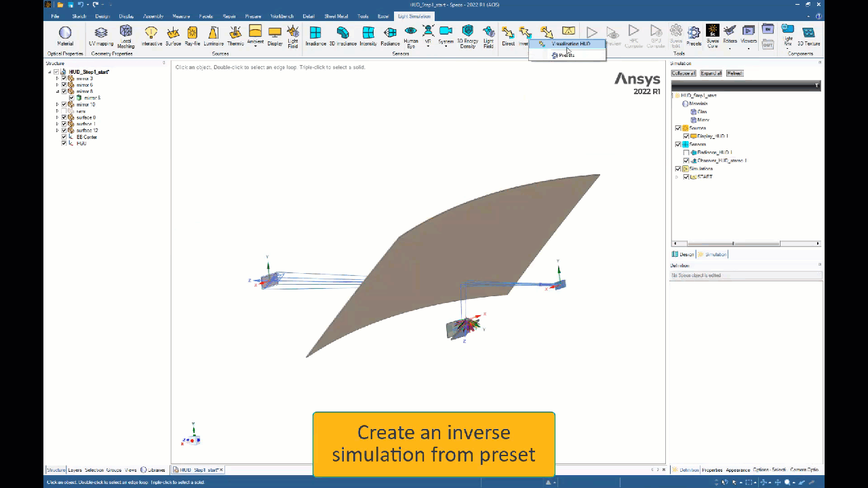The width and height of the screenshot is (868, 488).
Task: Add a 3D Irradiance sensor
Action: point(343,36)
